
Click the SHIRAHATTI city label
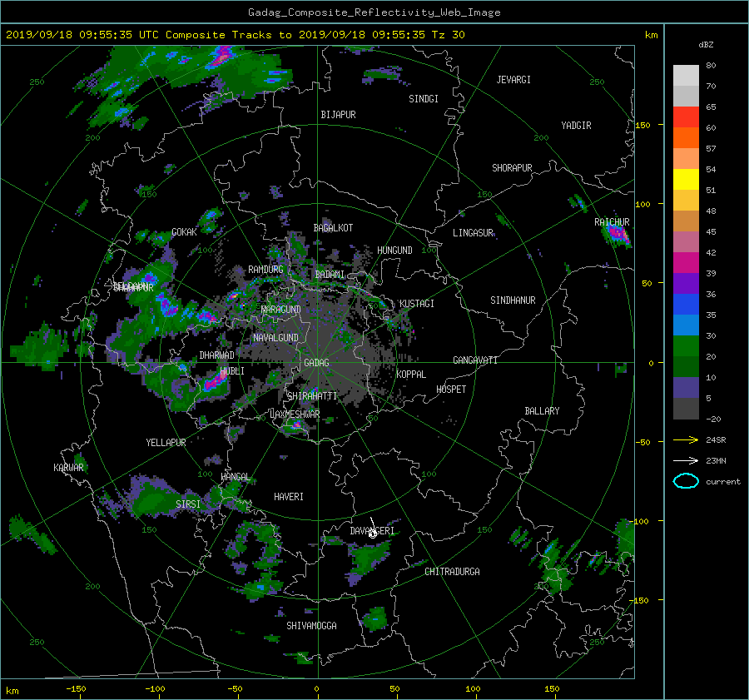[x=312, y=396]
